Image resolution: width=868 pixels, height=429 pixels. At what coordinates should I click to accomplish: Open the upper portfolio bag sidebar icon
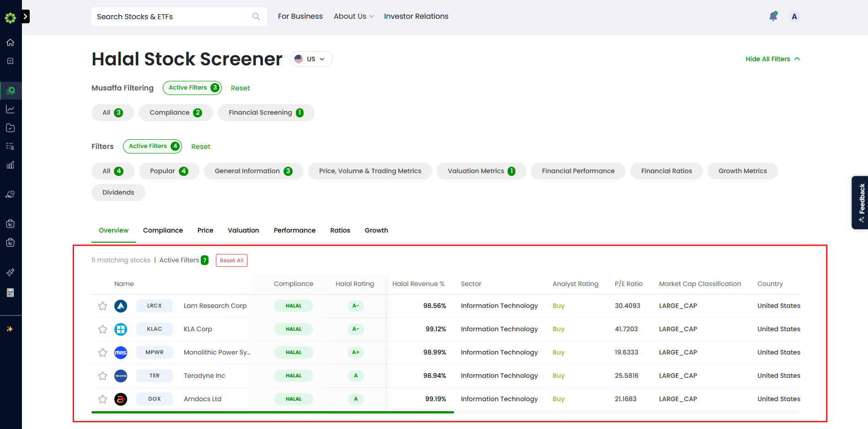10,224
